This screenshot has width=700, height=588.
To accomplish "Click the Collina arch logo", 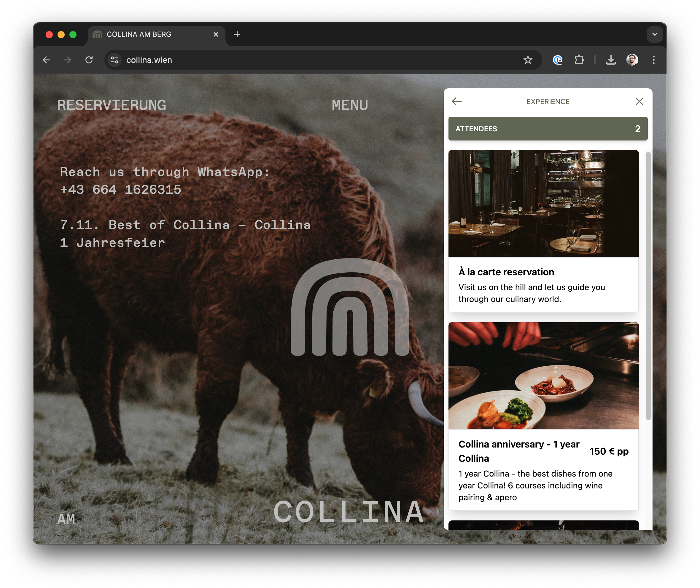I will [350, 307].
